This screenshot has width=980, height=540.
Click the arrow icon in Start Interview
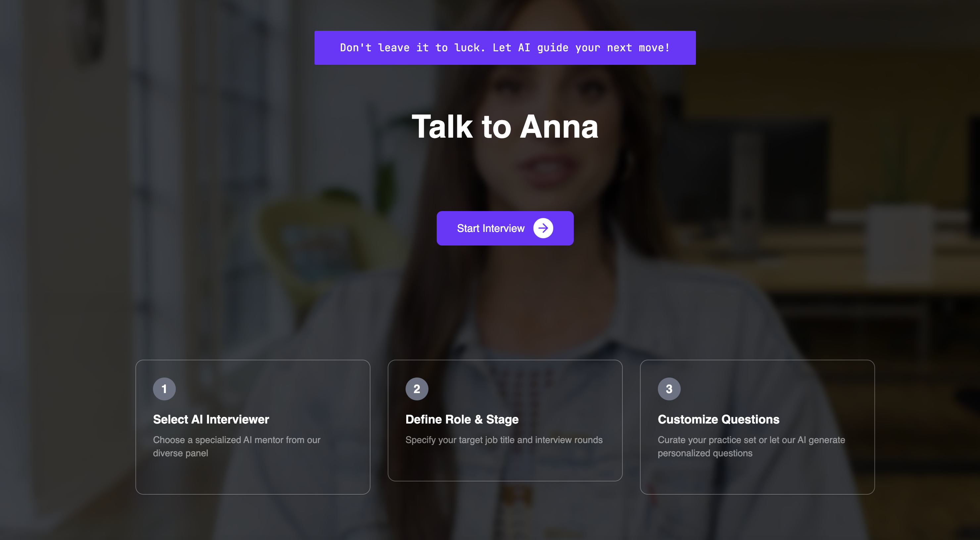[543, 228]
